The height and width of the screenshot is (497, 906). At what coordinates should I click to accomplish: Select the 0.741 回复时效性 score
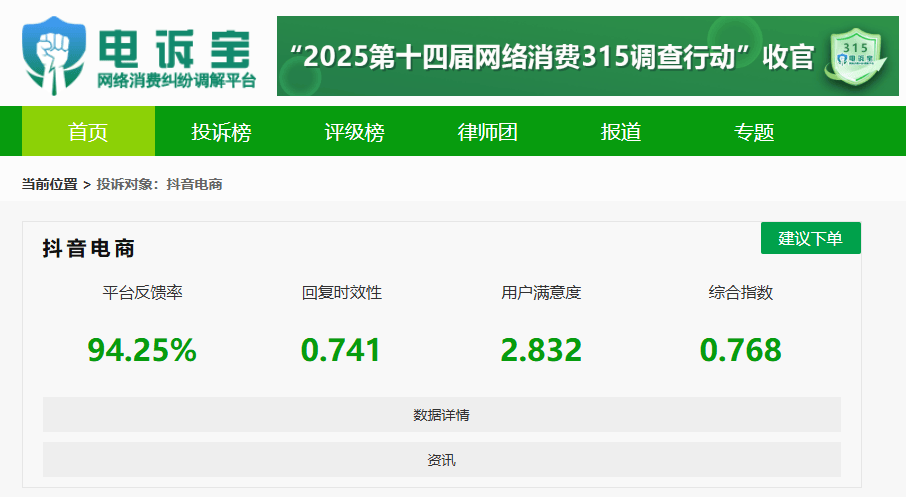pos(341,350)
